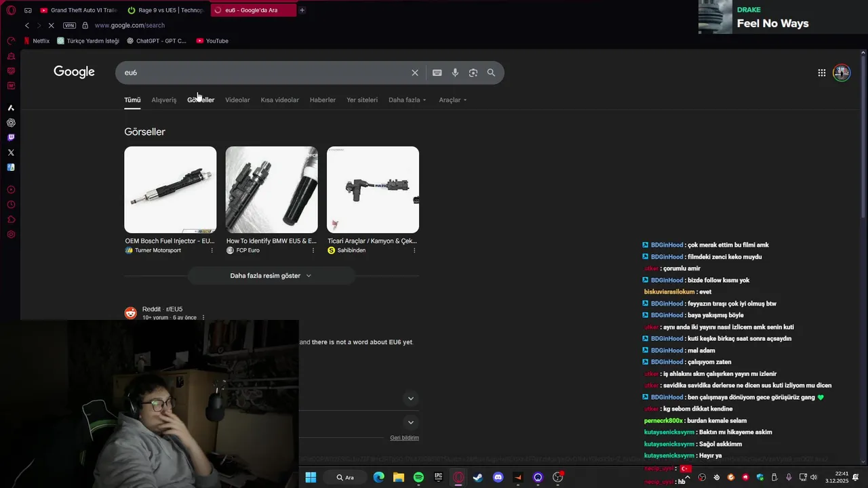868x488 pixels.
Task: Open Discord from the taskbar
Action: (x=498, y=477)
